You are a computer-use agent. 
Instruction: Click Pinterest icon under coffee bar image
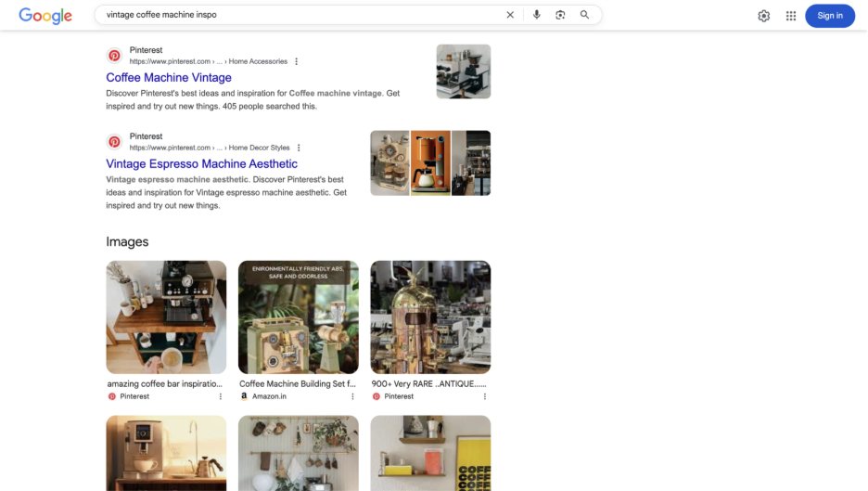click(112, 396)
